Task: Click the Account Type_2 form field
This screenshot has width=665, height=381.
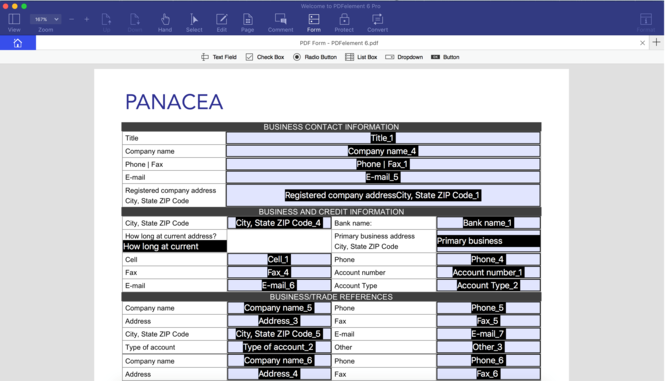Action: [488, 286]
